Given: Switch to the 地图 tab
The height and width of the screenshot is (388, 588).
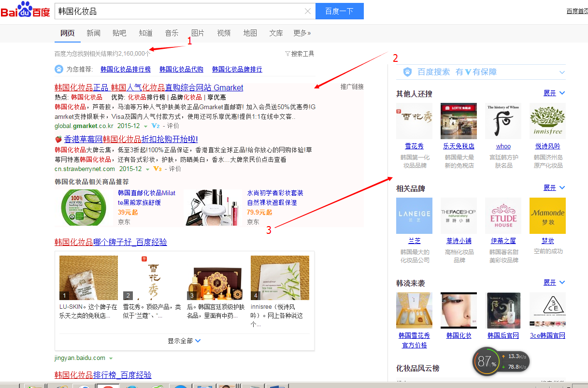Looking at the screenshot, I should 250,33.
